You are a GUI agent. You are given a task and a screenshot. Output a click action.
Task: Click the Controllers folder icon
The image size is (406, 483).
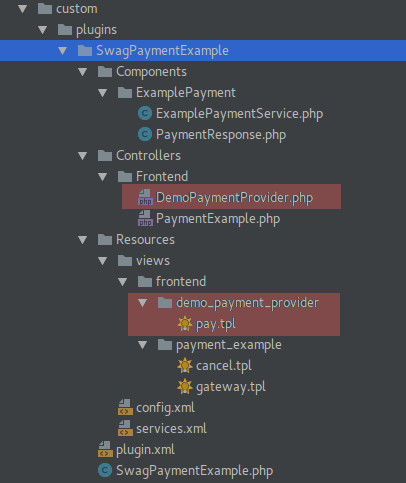pyautogui.click(x=105, y=156)
